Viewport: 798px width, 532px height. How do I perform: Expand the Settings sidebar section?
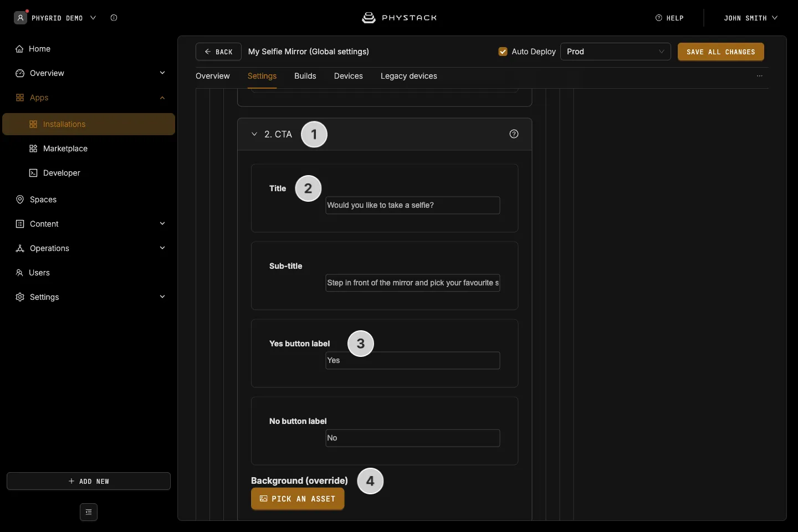pyautogui.click(x=162, y=297)
